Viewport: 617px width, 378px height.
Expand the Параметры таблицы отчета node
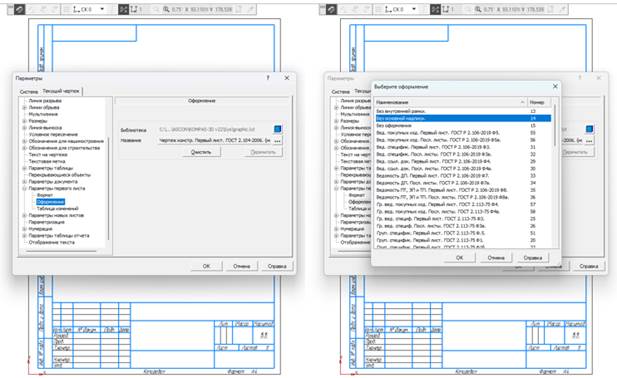(x=24, y=236)
